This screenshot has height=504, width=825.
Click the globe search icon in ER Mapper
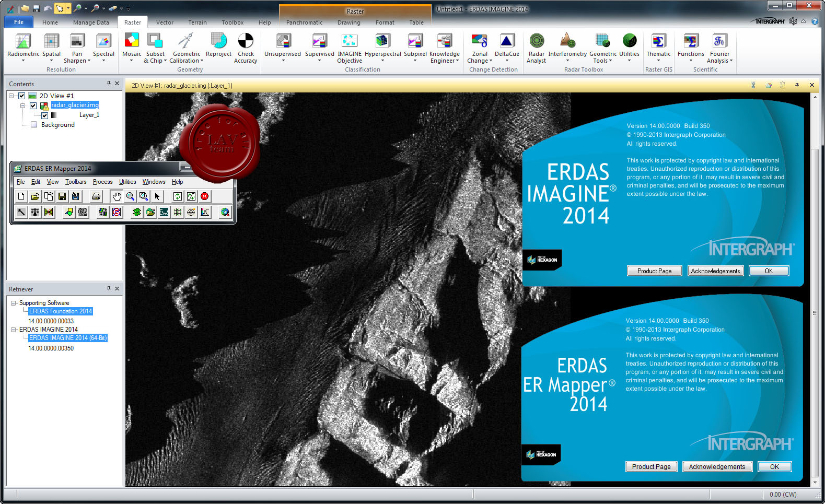click(x=225, y=212)
